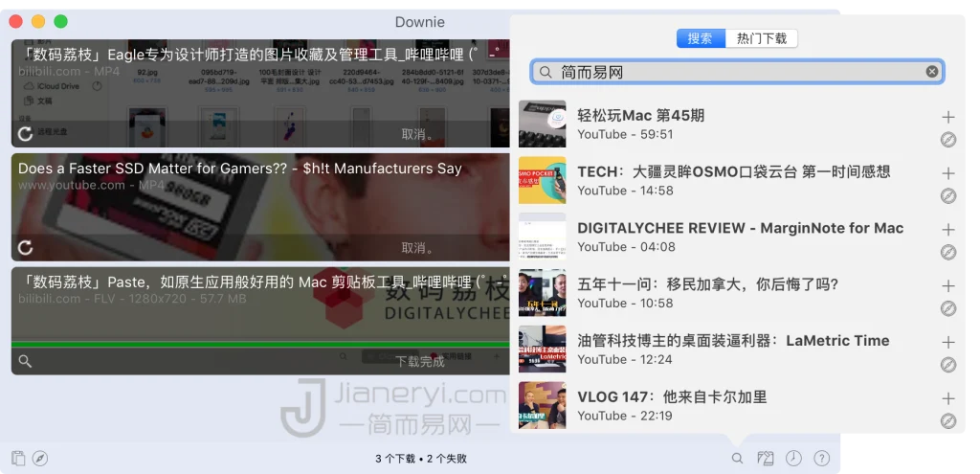Viewport: 980px width, 474px height.
Task: Select 'Does a Faster SSD Matter for Gamers' download
Action: (260, 207)
